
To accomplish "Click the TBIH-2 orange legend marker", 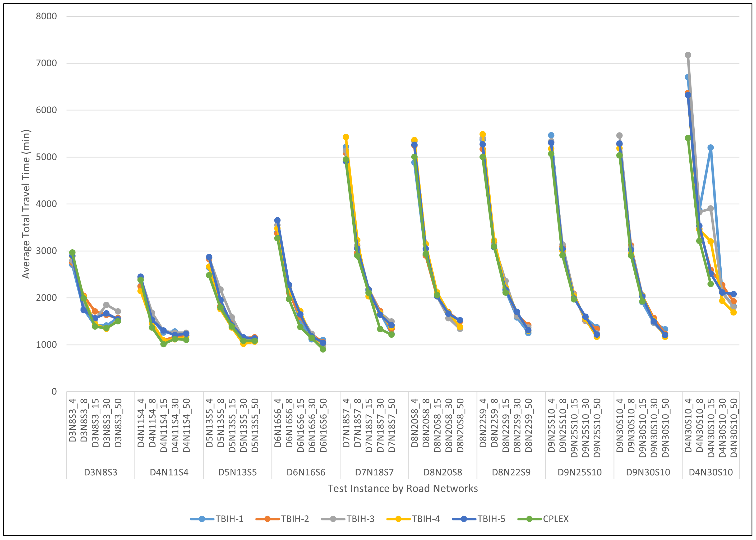I will pos(268,519).
